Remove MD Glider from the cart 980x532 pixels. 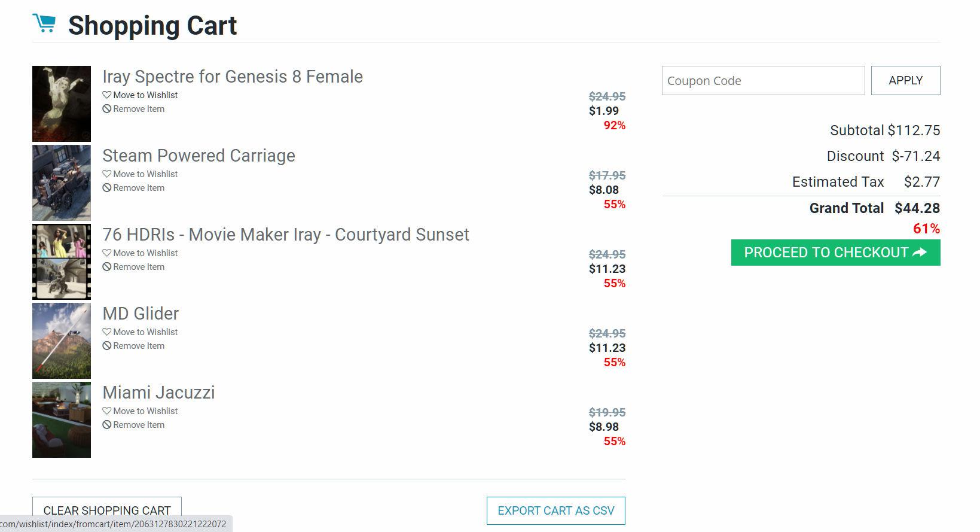(x=133, y=346)
